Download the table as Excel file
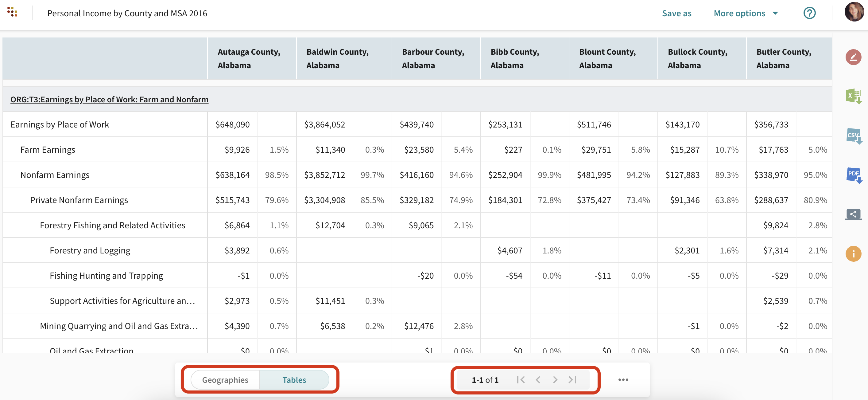This screenshot has height=400, width=868. (853, 96)
